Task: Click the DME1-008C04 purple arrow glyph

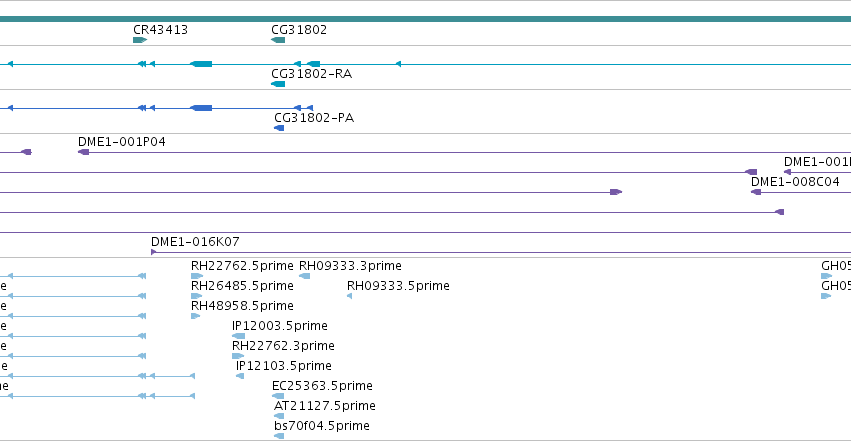Action: tap(756, 192)
